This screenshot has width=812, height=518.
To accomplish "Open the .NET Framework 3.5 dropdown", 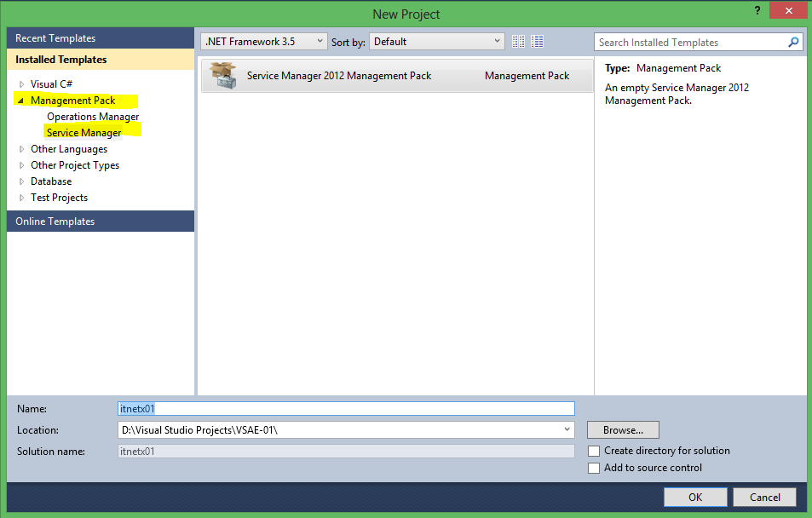I will tap(264, 42).
